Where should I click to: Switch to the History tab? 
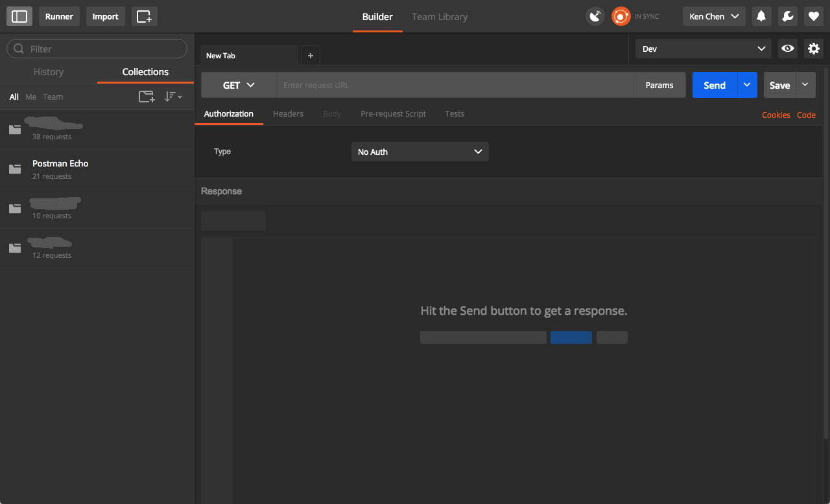click(x=49, y=72)
